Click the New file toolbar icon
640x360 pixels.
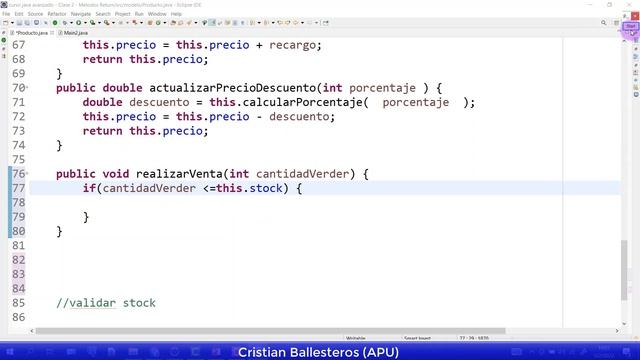point(6,23)
